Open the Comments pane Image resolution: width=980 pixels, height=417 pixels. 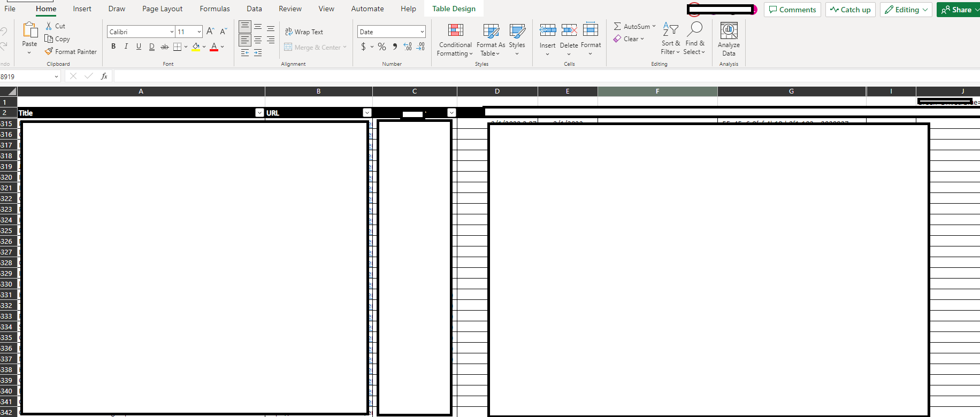792,10
